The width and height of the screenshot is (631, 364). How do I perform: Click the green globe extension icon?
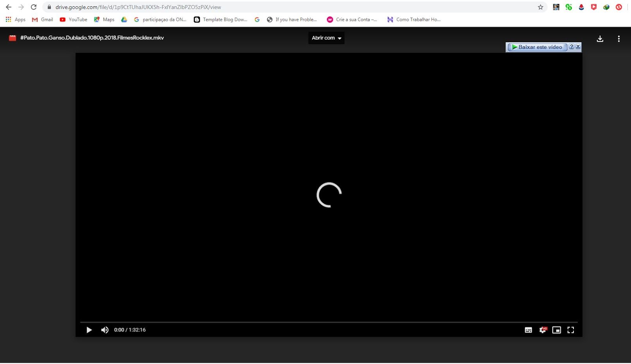(x=606, y=7)
